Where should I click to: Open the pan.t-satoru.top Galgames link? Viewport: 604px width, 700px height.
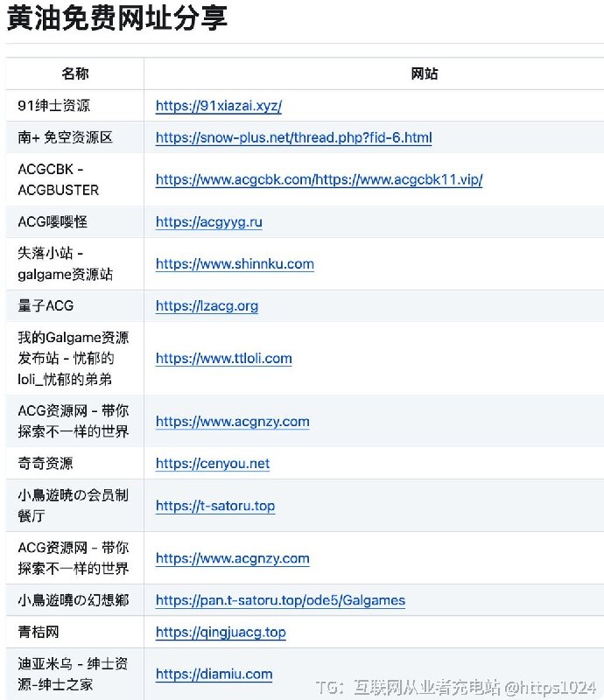pyautogui.click(x=280, y=600)
